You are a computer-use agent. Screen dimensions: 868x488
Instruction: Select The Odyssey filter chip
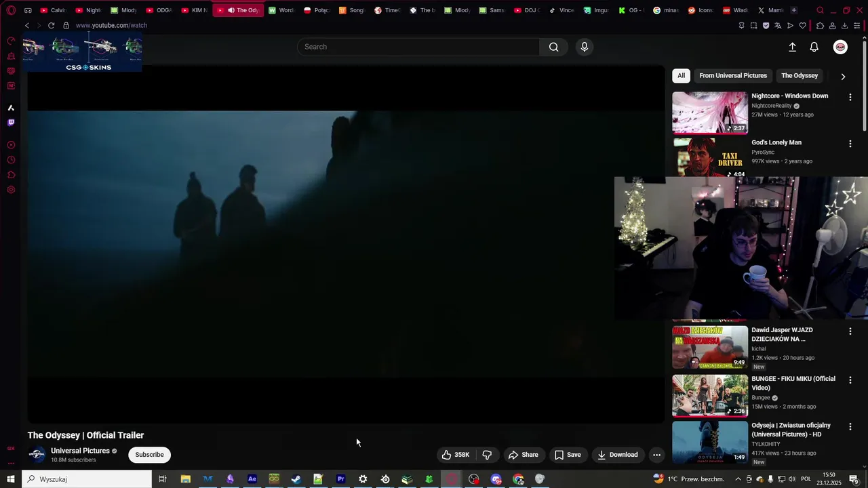[800, 76]
